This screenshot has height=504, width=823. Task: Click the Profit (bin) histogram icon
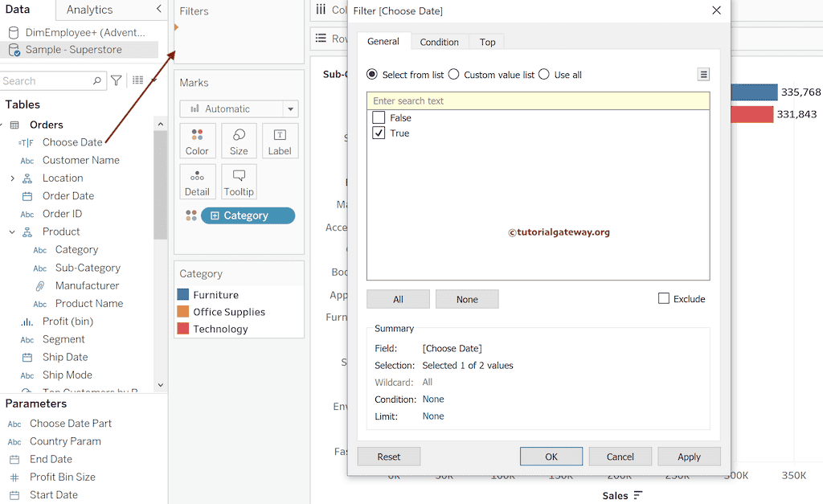point(27,322)
